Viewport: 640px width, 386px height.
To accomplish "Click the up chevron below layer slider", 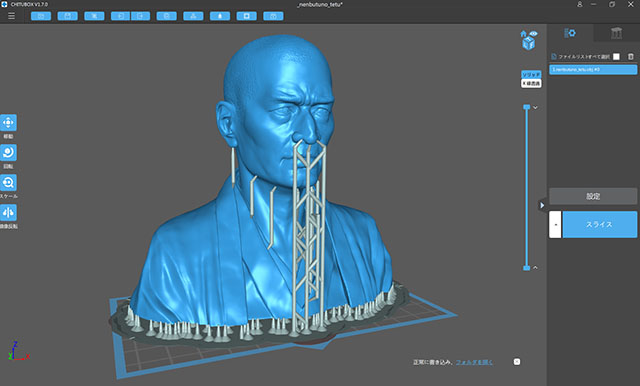I will [535, 268].
